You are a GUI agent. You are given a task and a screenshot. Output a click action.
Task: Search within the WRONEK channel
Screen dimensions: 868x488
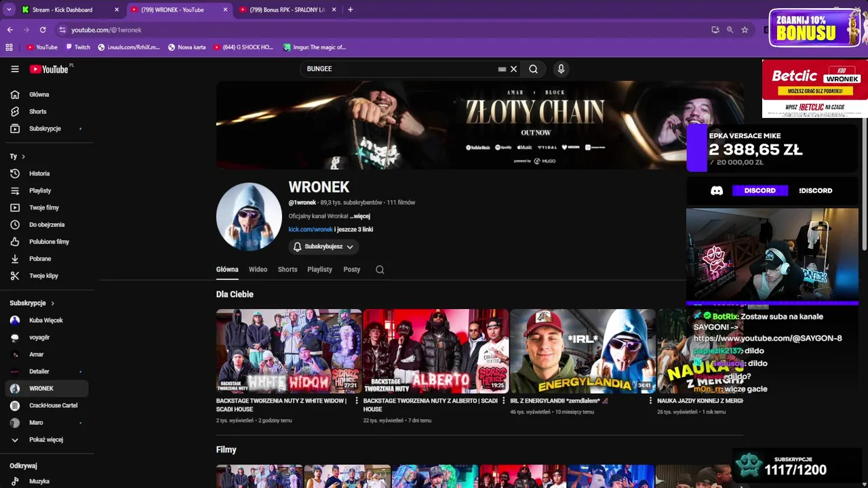[380, 270]
